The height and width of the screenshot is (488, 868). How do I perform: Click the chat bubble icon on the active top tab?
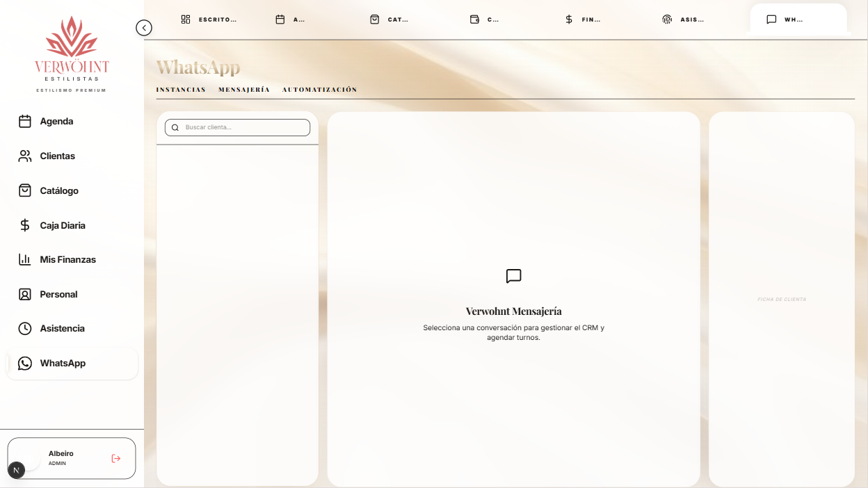tap(771, 19)
